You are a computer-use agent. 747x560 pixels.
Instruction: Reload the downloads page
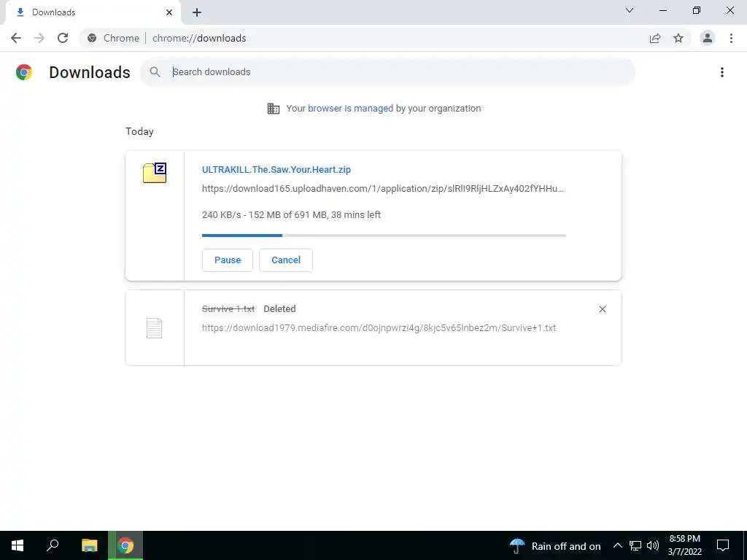(63, 38)
